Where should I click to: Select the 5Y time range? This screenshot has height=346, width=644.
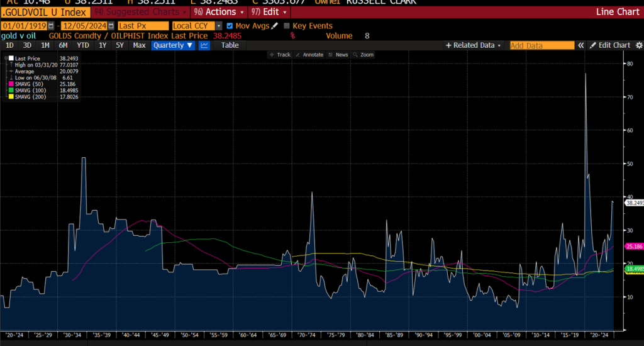coord(119,45)
